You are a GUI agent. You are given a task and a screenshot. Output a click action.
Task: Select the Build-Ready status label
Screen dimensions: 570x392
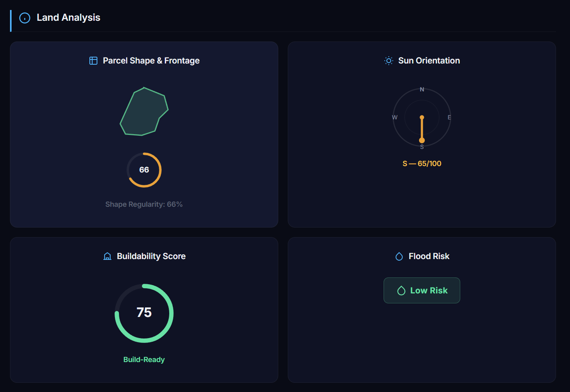tap(144, 360)
